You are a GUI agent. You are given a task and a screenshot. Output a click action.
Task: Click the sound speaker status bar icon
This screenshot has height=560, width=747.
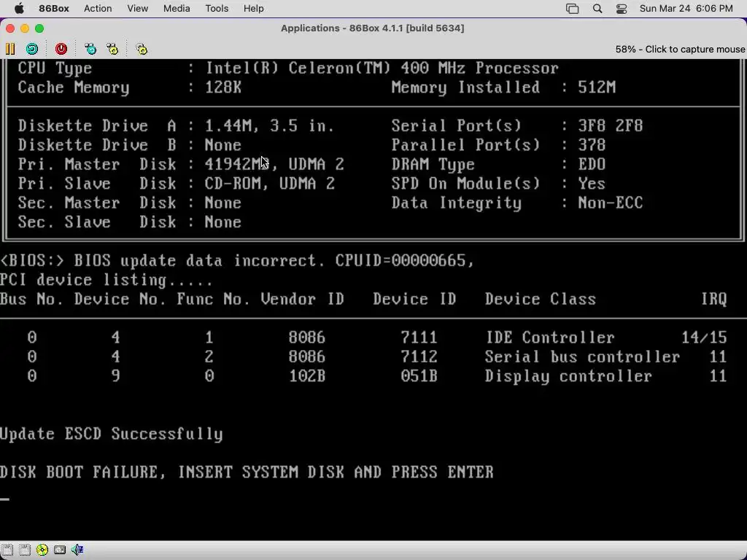click(77, 550)
